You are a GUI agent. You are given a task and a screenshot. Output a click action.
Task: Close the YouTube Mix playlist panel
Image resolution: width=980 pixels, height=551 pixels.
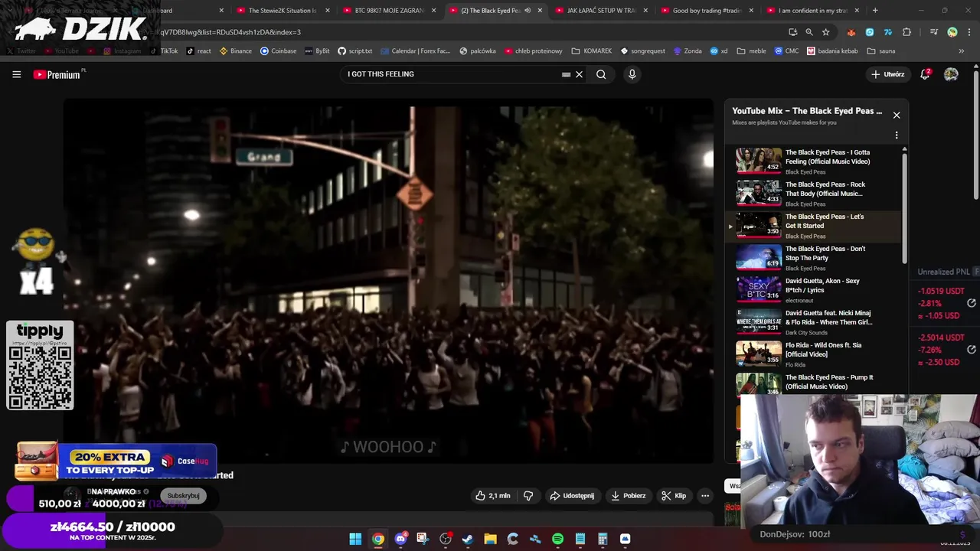[x=897, y=116]
